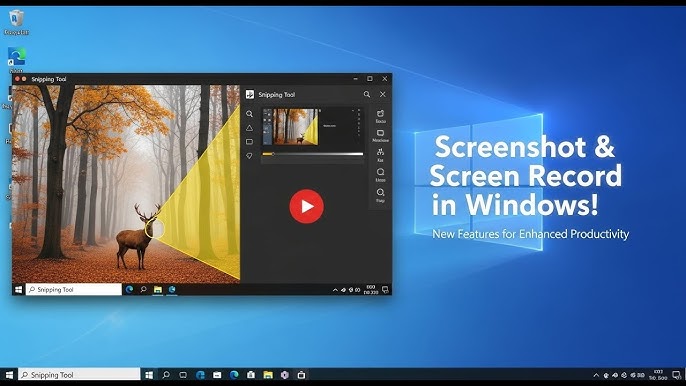Click the search magnifier in the inner window taskbar

(x=144, y=289)
